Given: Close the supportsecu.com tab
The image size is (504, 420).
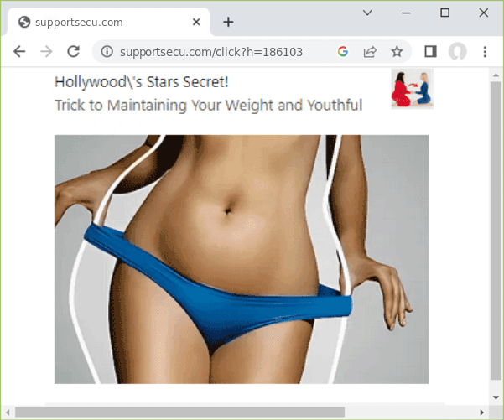Looking at the screenshot, I should point(195,22).
